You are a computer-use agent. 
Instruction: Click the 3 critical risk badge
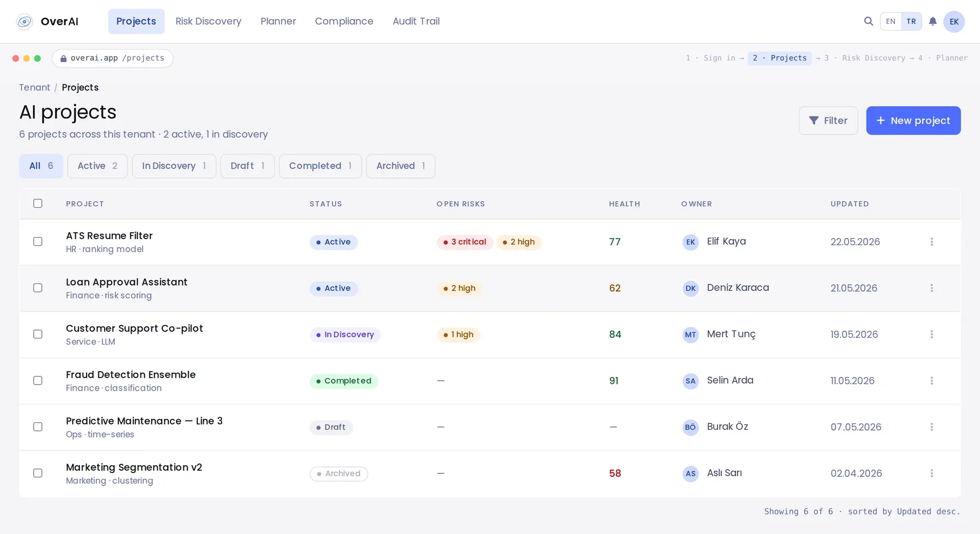pyautogui.click(x=465, y=242)
